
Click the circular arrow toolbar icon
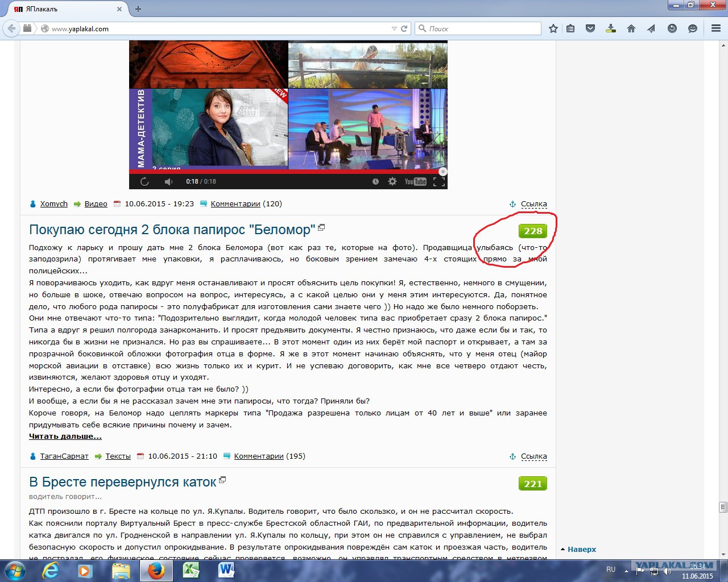click(672, 28)
